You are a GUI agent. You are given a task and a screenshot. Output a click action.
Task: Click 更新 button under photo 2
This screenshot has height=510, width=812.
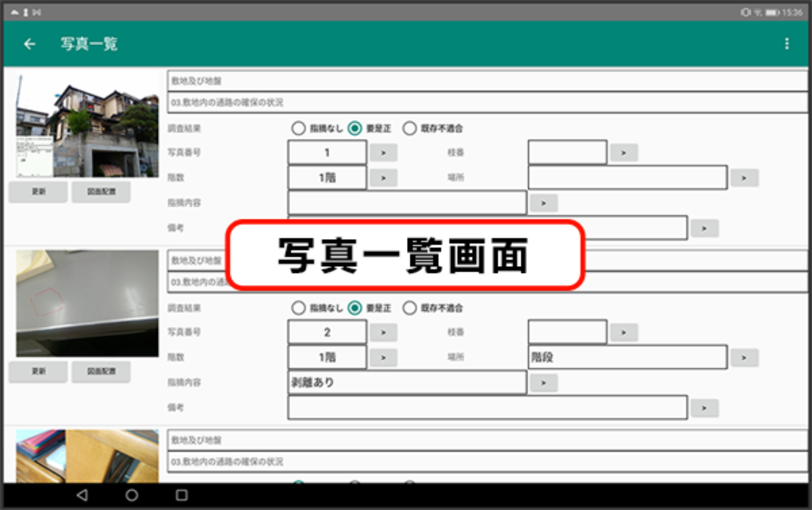tap(38, 372)
